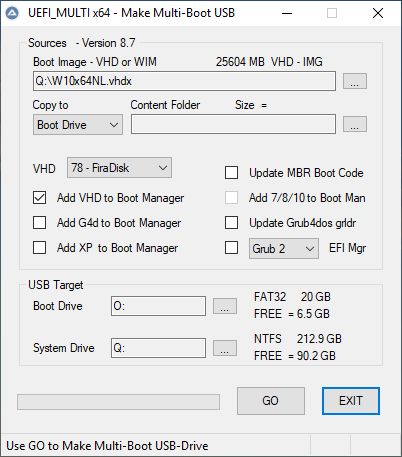Click the System Drive Q: field
402x457 pixels.
[x=158, y=348]
